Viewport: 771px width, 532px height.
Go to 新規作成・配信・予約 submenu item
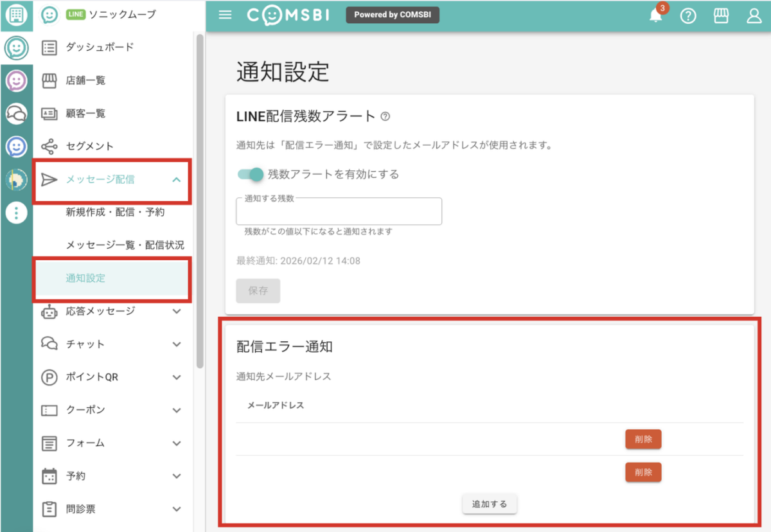(x=115, y=212)
